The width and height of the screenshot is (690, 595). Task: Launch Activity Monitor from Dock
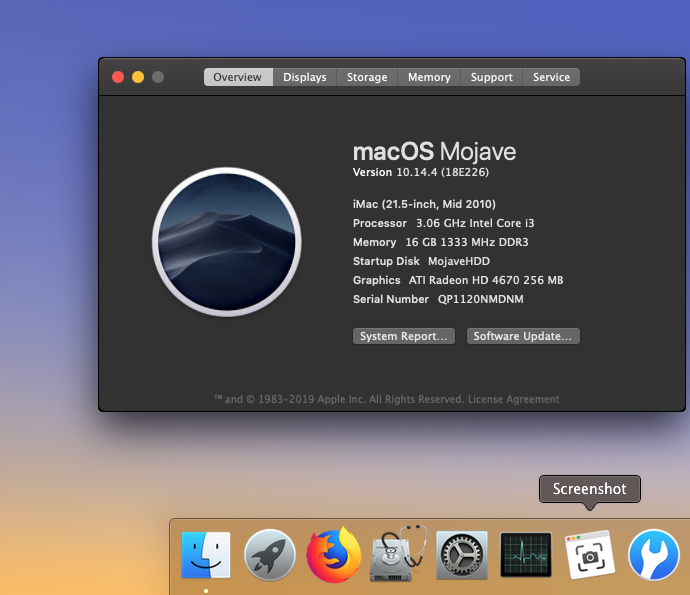click(x=526, y=555)
